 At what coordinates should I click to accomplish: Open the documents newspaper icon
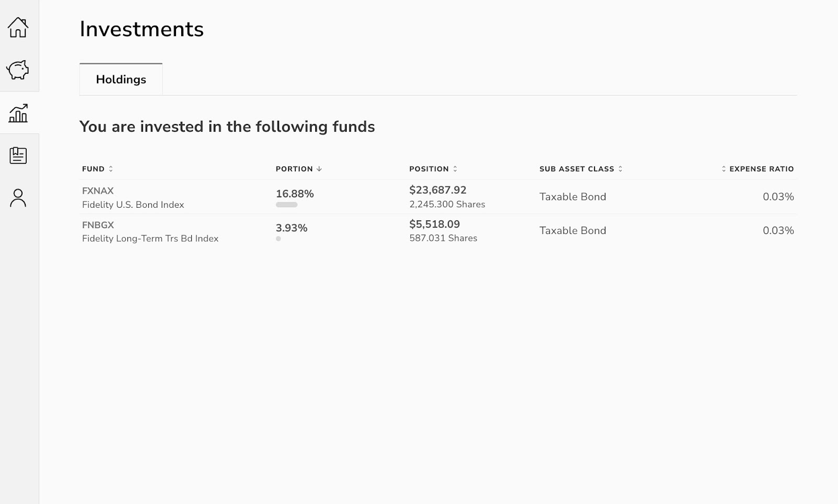coord(18,155)
